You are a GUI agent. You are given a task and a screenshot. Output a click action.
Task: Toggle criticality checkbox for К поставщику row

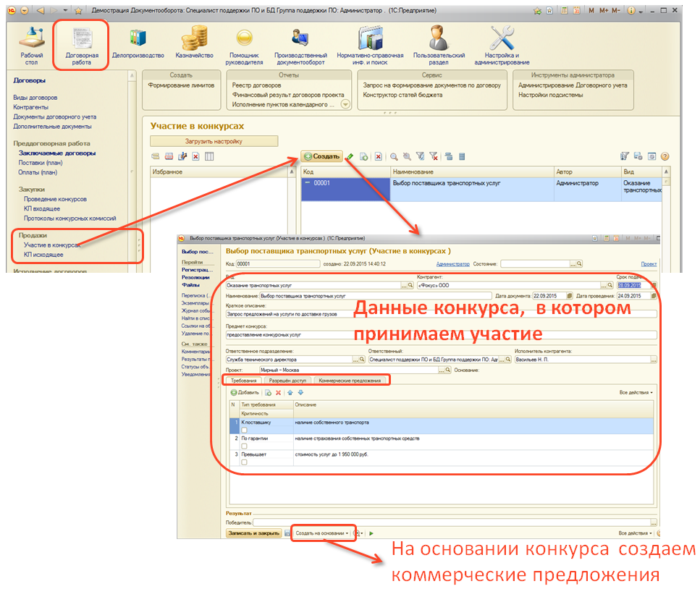click(x=244, y=430)
